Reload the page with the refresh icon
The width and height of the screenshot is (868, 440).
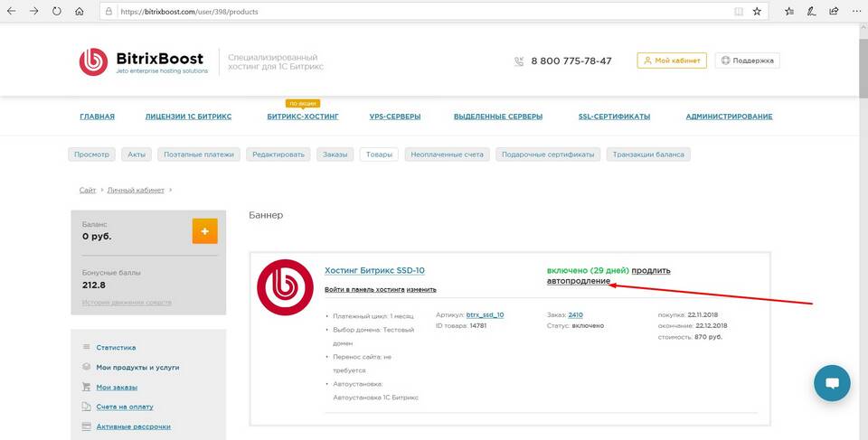coord(56,11)
